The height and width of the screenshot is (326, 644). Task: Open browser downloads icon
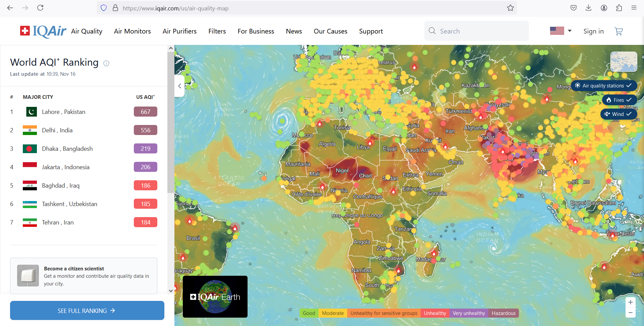pyautogui.click(x=588, y=8)
